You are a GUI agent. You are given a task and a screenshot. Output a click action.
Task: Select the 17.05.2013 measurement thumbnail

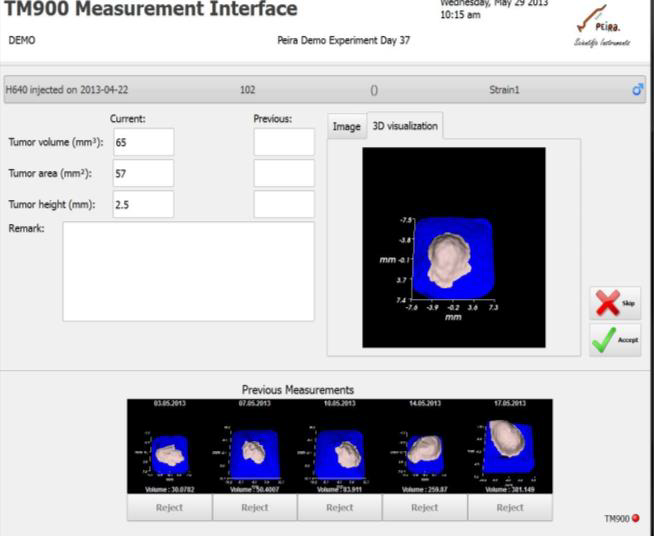(x=509, y=446)
